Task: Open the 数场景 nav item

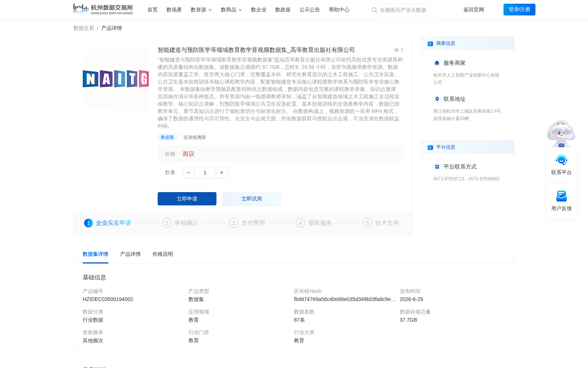Action: (x=174, y=10)
